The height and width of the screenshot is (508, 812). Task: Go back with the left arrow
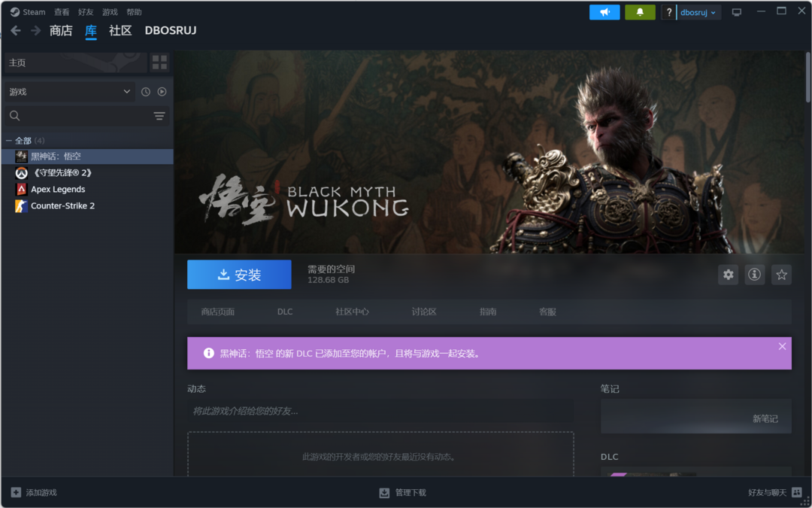16,31
